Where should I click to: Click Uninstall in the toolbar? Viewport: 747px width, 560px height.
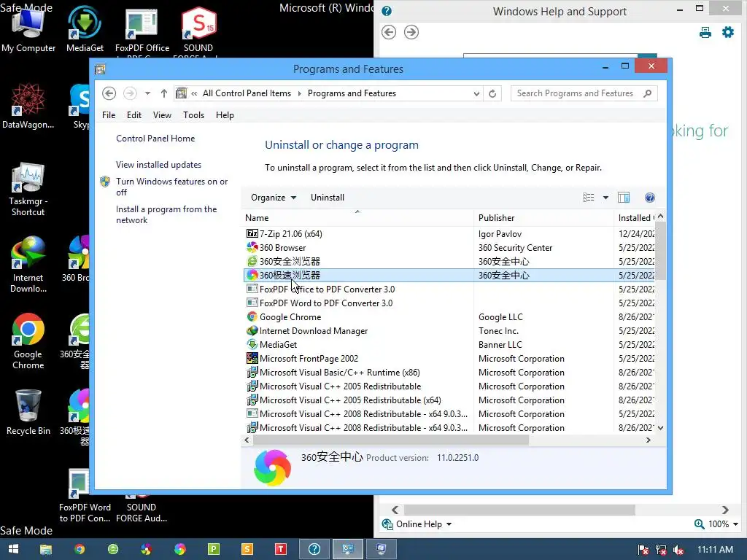click(328, 198)
